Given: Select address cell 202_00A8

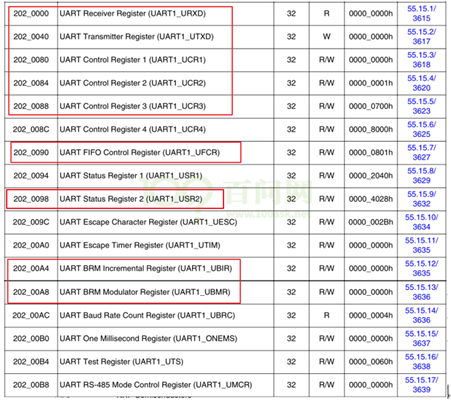Looking at the screenshot, I should coord(31,292).
